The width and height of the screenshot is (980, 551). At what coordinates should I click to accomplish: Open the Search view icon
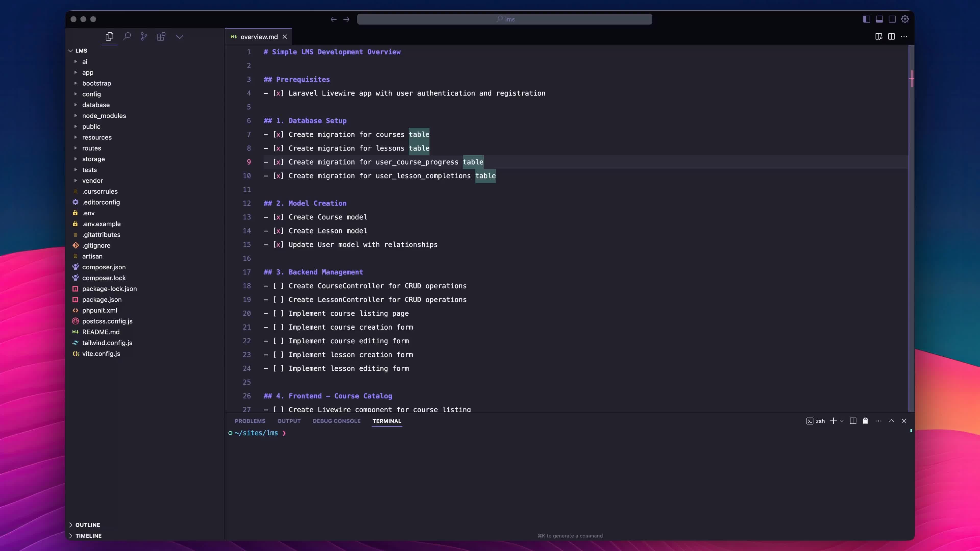pyautogui.click(x=127, y=36)
